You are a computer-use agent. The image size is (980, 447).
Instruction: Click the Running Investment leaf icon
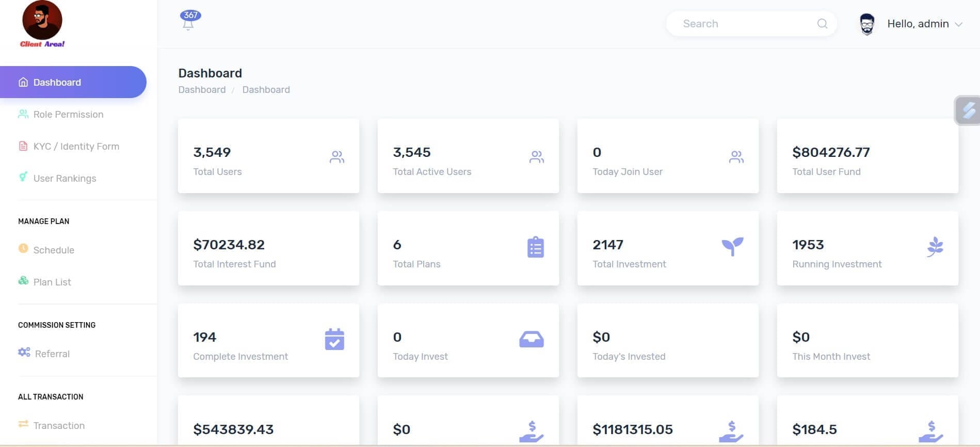pos(935,247)
